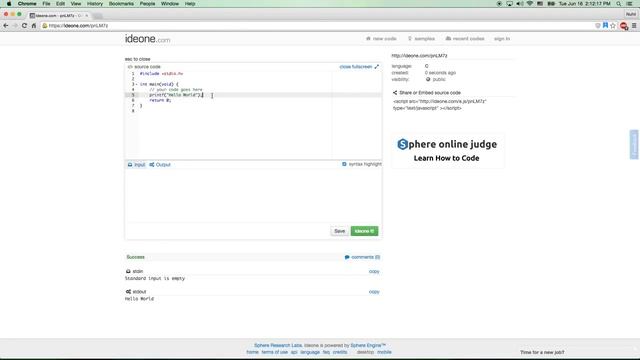Close the ideone.com browser tab
Viewport: 640px width, 360px height.
coord(87,16)
